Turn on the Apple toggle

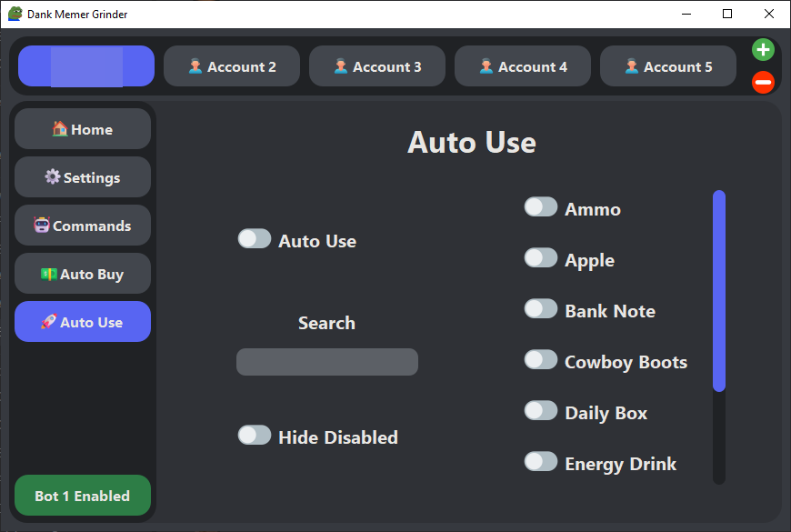(x=541, y=258)
